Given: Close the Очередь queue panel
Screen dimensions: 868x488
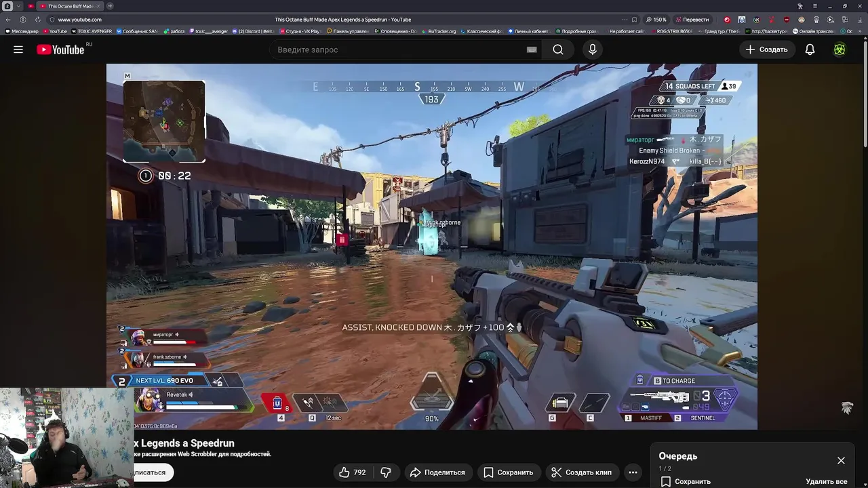Looking at the screenshot, I should pyautogui.click(x=841, y=460).
